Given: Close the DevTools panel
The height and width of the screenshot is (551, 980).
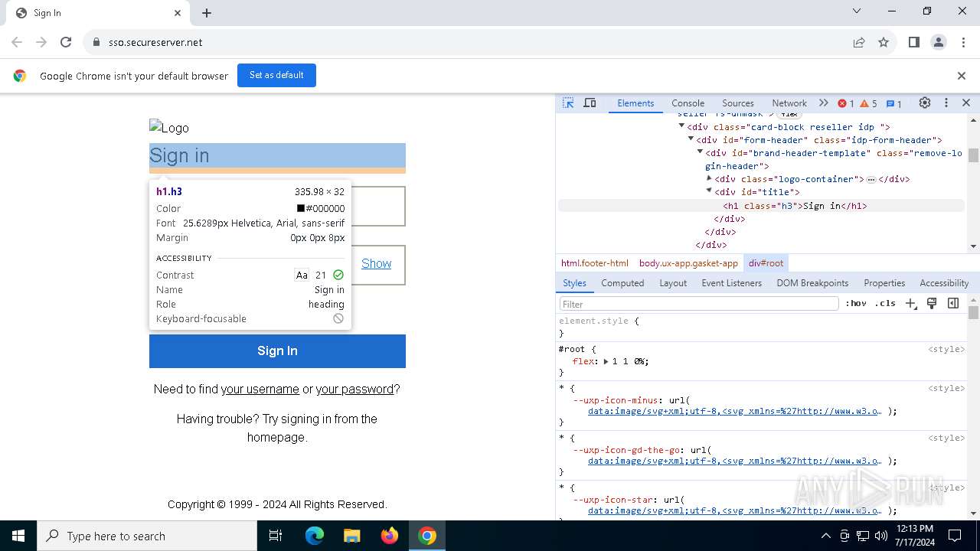Looking at the screenshot, I should click(x=966, y=103).
